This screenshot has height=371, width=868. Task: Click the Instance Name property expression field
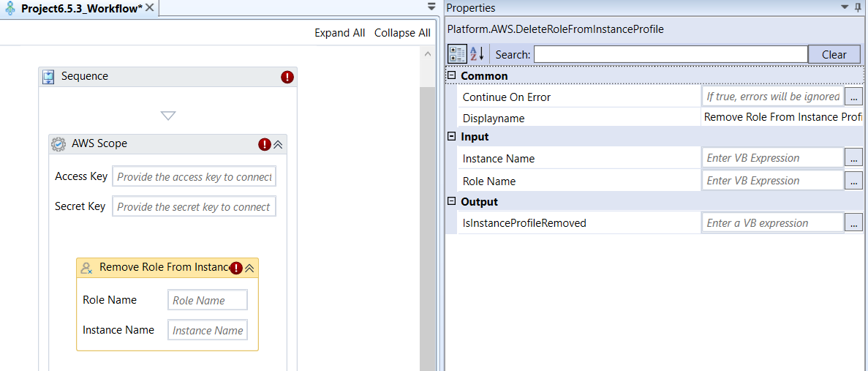click(x=773, y=158)
